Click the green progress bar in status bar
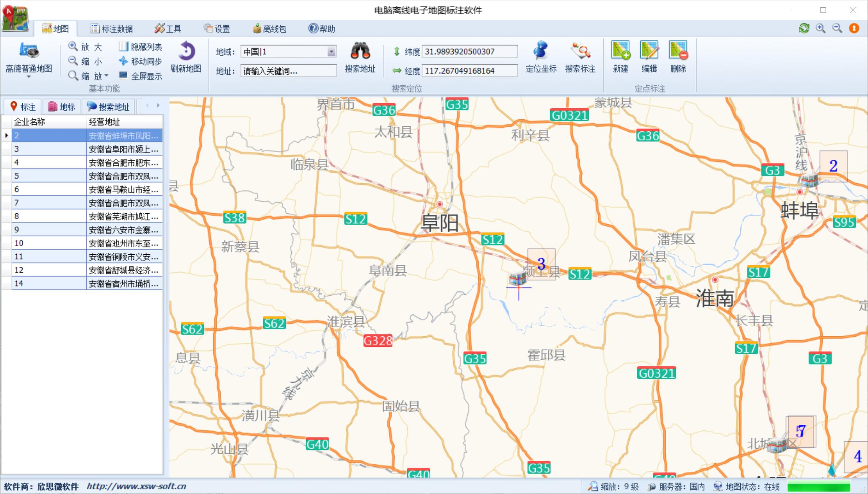868x494 pixels. click(x=819, y=487)
